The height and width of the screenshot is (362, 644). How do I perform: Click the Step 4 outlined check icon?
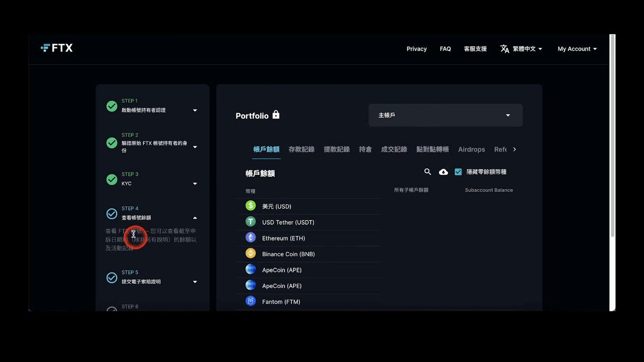(112, 214)
